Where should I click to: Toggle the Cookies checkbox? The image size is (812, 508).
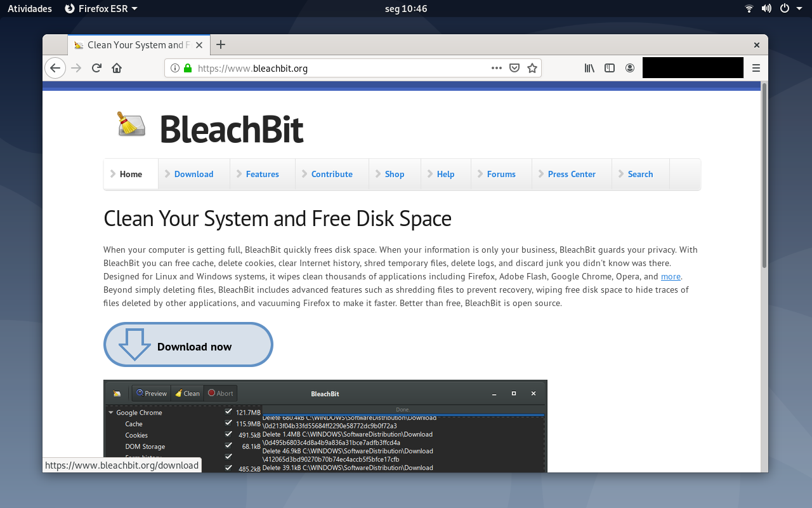click(x=228, y=434)
